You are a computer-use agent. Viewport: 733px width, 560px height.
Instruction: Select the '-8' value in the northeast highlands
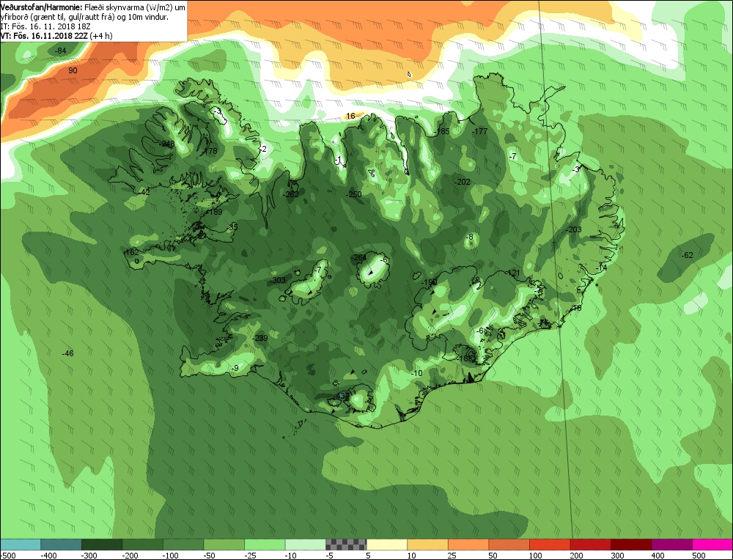[470, 237]
